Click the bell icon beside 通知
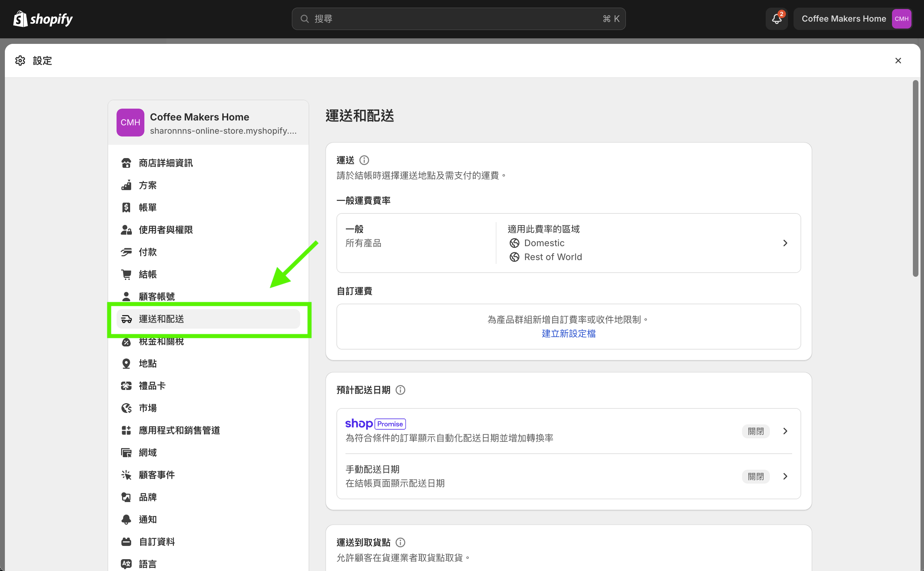This screenshot has height=571, width=924. coord(126,519)
